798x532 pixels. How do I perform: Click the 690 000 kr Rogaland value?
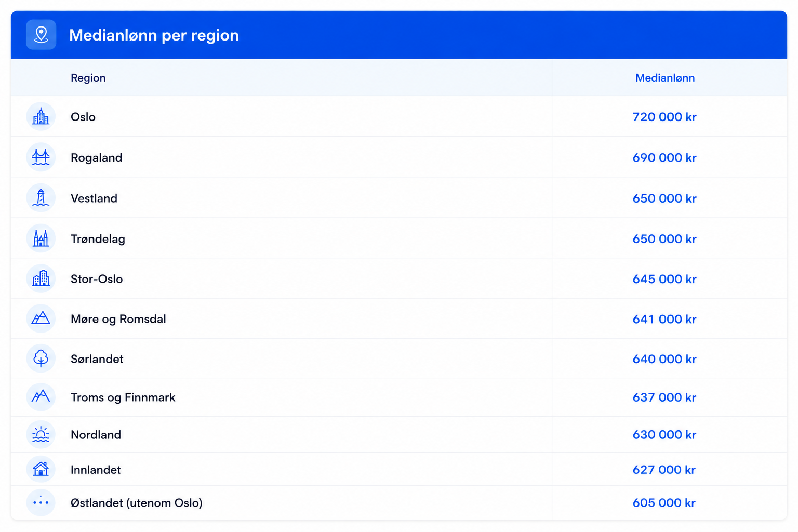pos(664,157)
